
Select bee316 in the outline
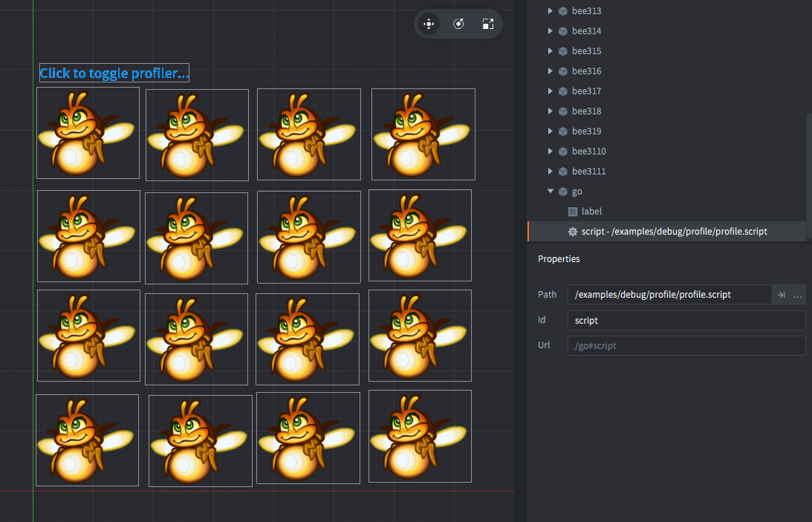[586, 71]
